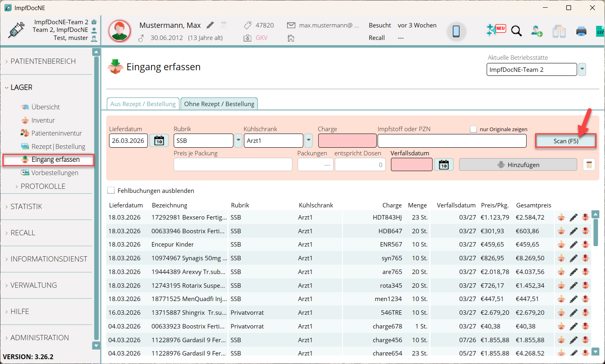This screenshot has width=605, height=364.
Task: Open the add patient icon
Action: tap(537, 31)
